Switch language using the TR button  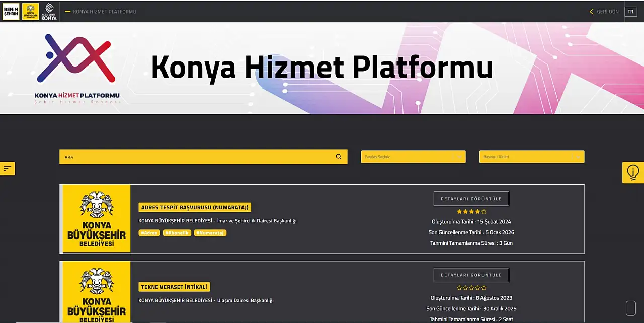pos(630,11)
